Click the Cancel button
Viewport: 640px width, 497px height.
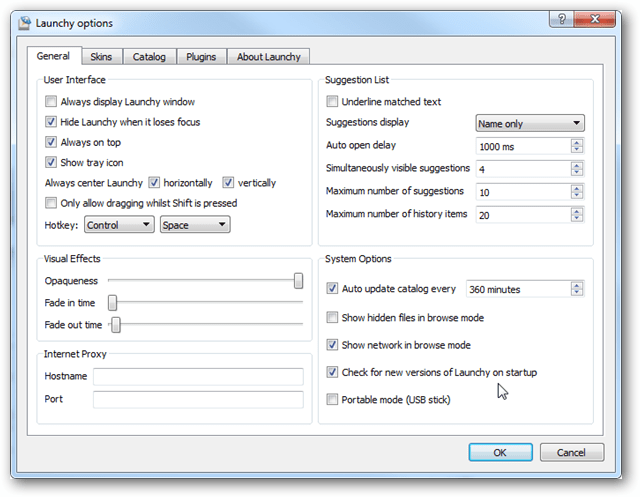[571, 452]
